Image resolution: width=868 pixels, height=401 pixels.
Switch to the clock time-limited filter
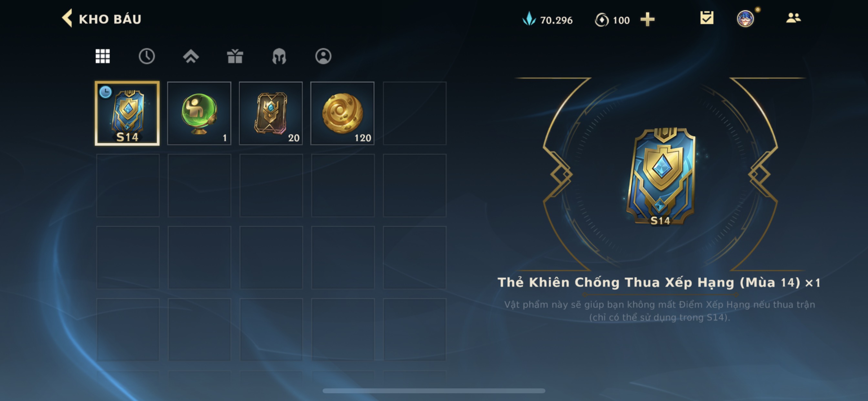coord(147,56)
